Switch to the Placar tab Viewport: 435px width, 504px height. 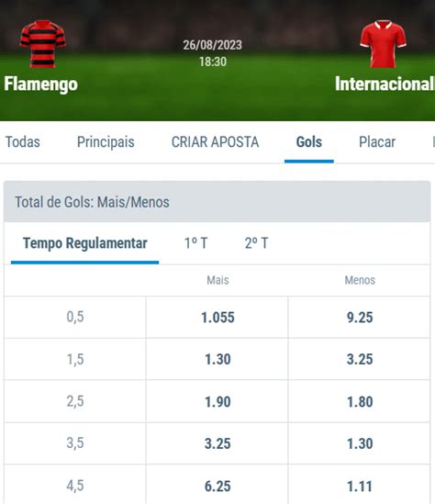tap(377, 142)
